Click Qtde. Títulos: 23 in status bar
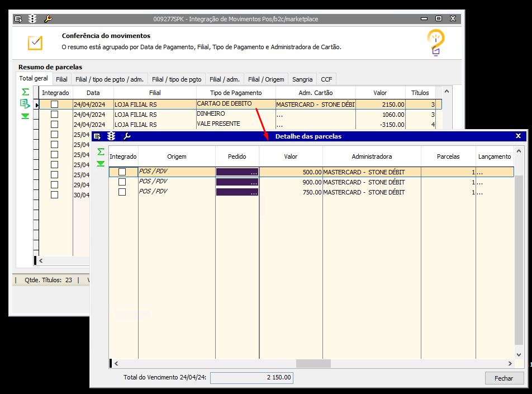The width and height of the screenshot is (532, 394). coord(48,280)
